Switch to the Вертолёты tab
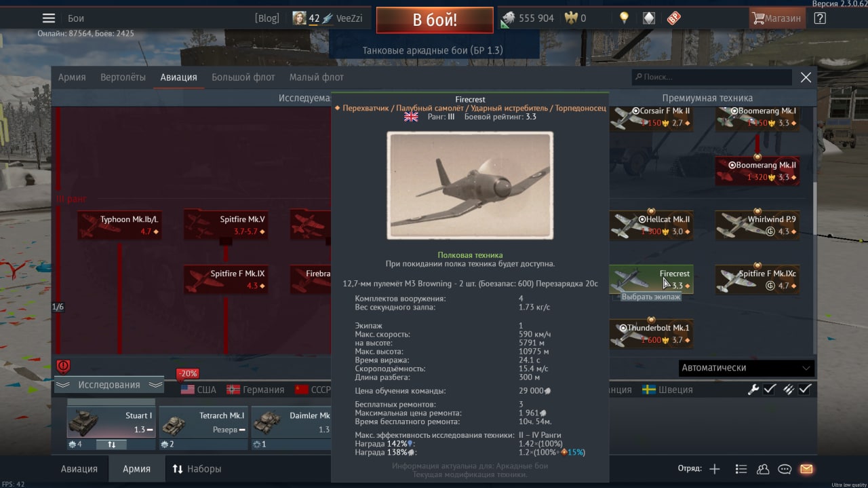This screenshot has width=868, height=488. click(x=123, y=77)
